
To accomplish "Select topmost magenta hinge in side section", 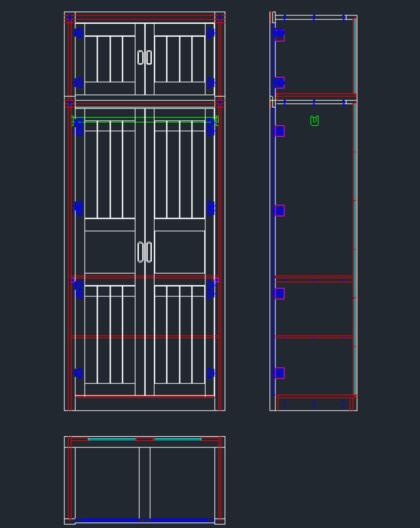I will [x=279, y=35].
